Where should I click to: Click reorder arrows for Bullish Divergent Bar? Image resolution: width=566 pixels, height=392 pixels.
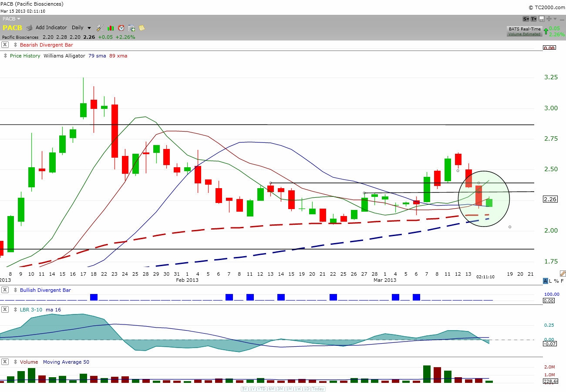point(16,290)
